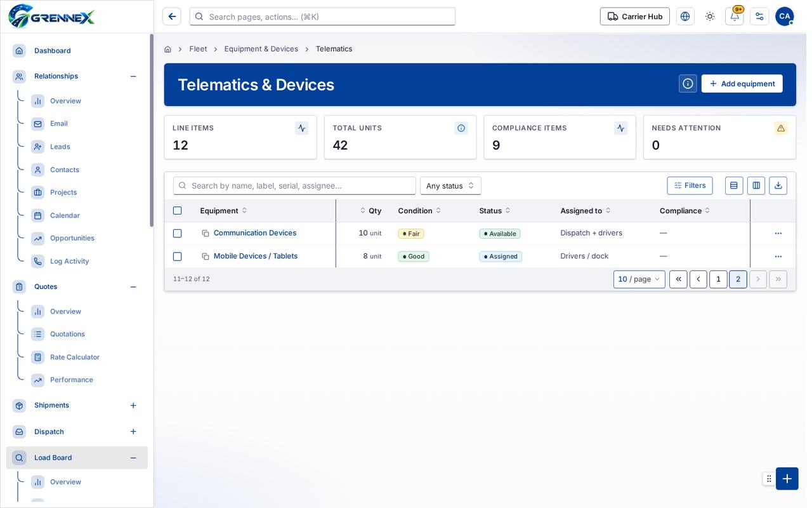This screenshot has height=508, width=812.
Task: Click the Line Items activity icon
Action: [301, 128]
